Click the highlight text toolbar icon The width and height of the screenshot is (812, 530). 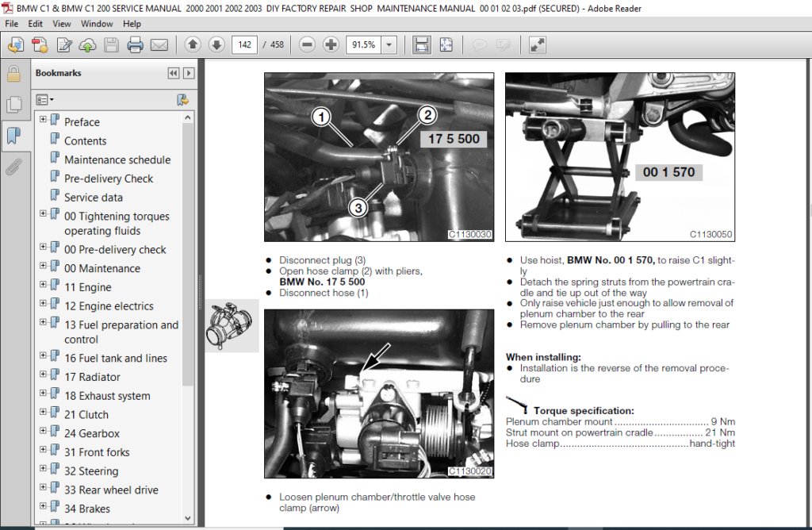point(504,45)
